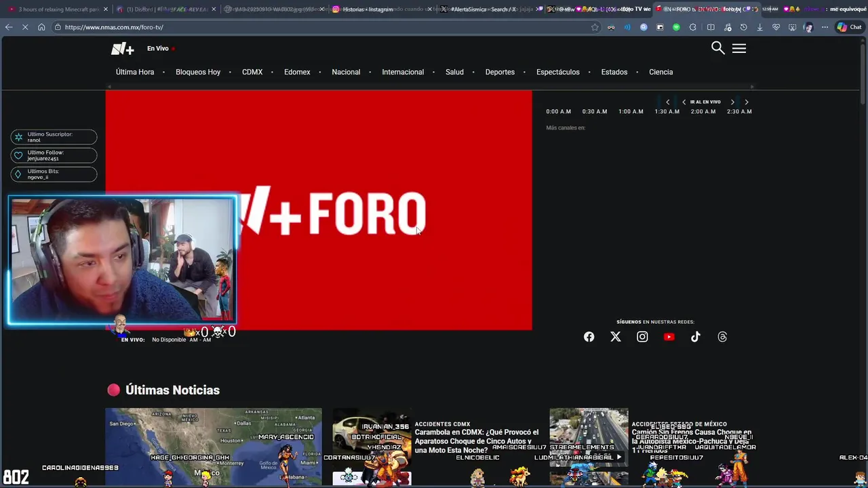Open the N+ Instagram profile
This screenshot has height=488, width=868.
pos(642,337)
